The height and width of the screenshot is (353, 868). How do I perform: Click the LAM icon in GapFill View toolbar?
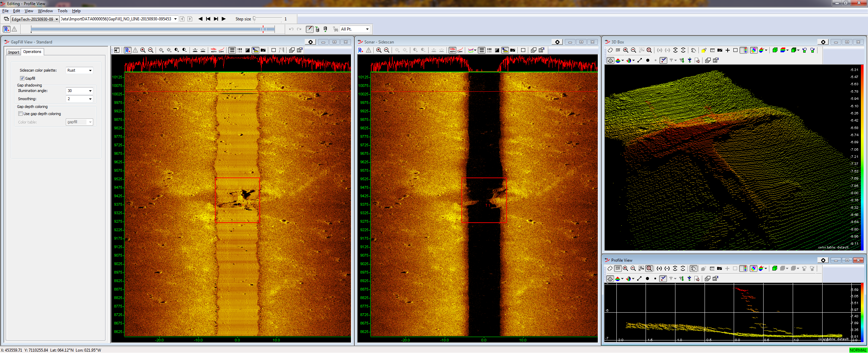pyautogui.click(x=221, y=50)
